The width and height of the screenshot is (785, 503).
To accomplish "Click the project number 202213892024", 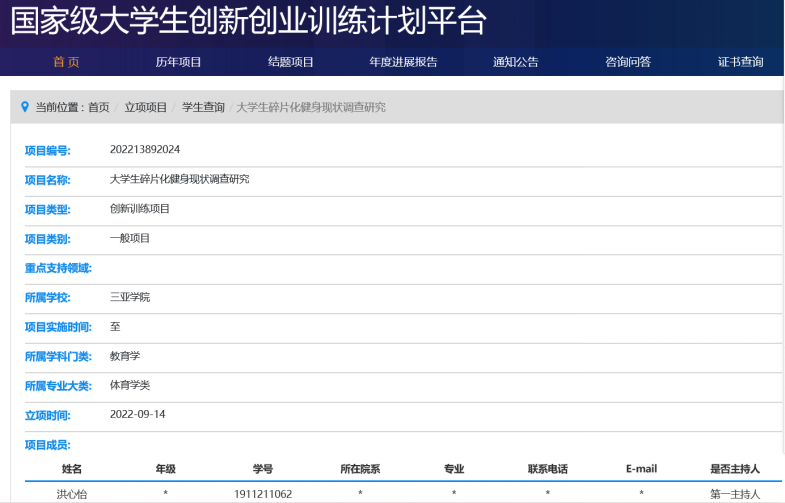I will point(145,150).
